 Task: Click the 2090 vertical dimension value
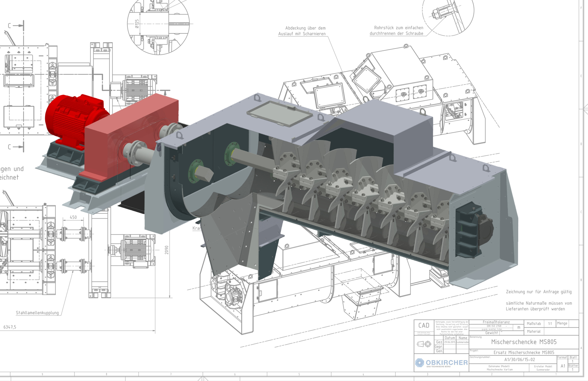click(x=166, y=250)
